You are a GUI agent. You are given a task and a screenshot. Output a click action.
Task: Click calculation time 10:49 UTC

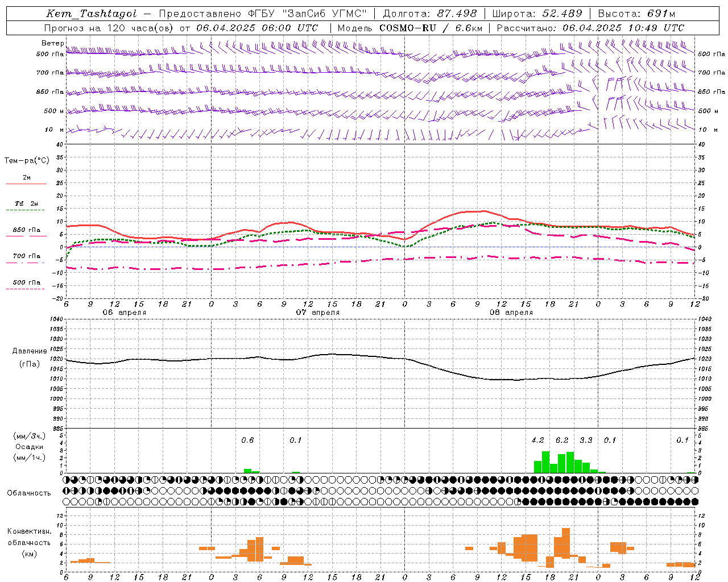coord(655,28)
